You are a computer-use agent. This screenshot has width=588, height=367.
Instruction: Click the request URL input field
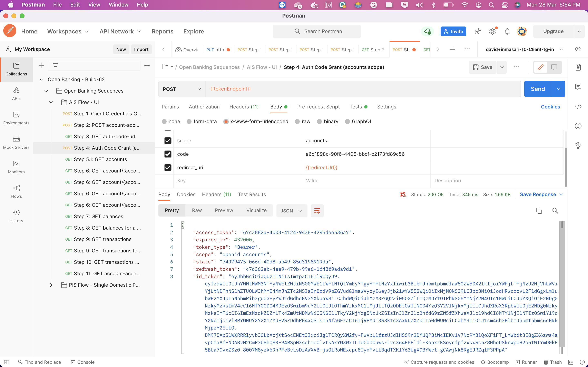coord(362,89)
